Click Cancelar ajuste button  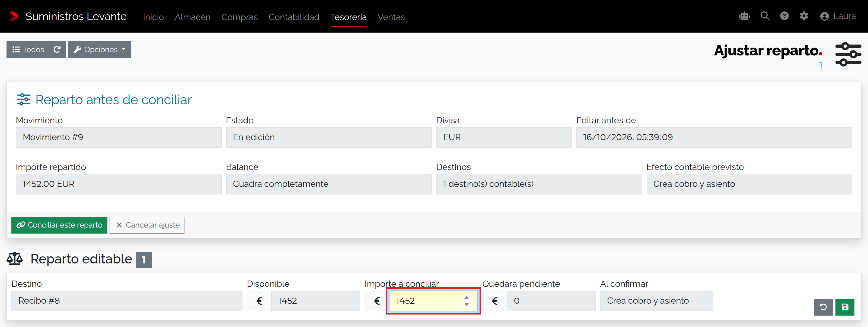(x=147, y=225)
